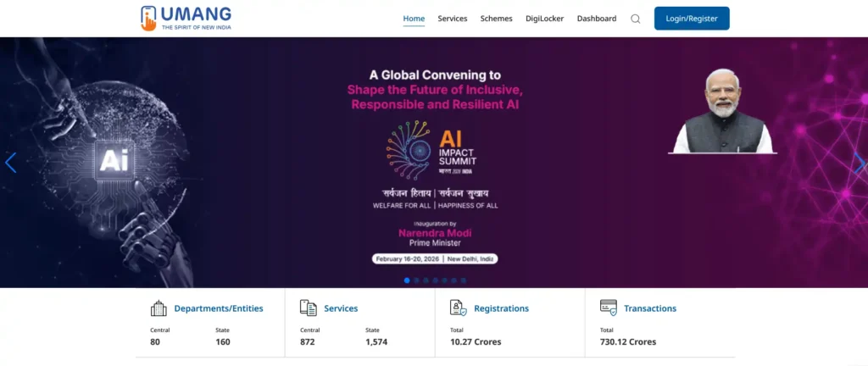Screen dimensions: 868x366
Task: Advance banner using the right arrow
Action: click(859, 163)
